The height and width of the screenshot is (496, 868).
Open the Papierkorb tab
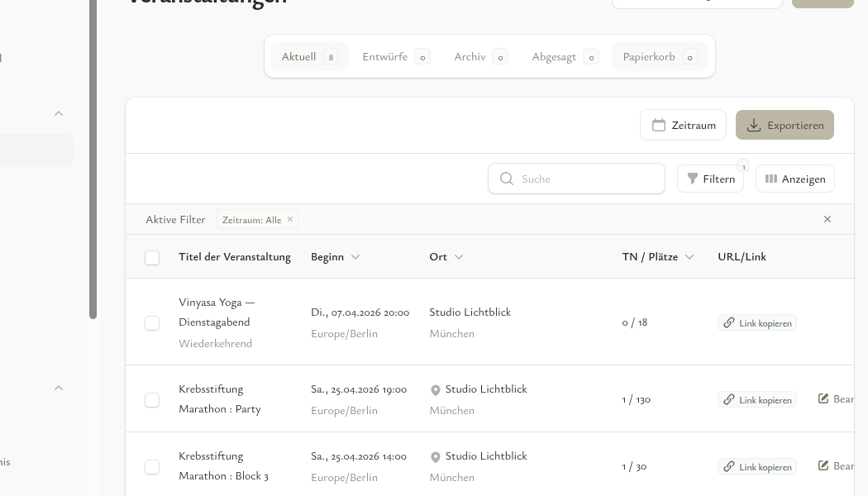[x=649, y=56]
